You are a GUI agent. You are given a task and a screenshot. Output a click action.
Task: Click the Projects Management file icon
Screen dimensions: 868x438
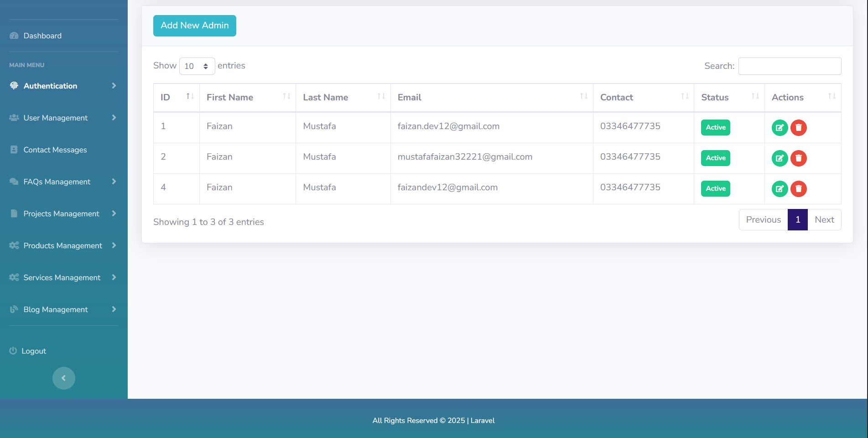point(14,214)
